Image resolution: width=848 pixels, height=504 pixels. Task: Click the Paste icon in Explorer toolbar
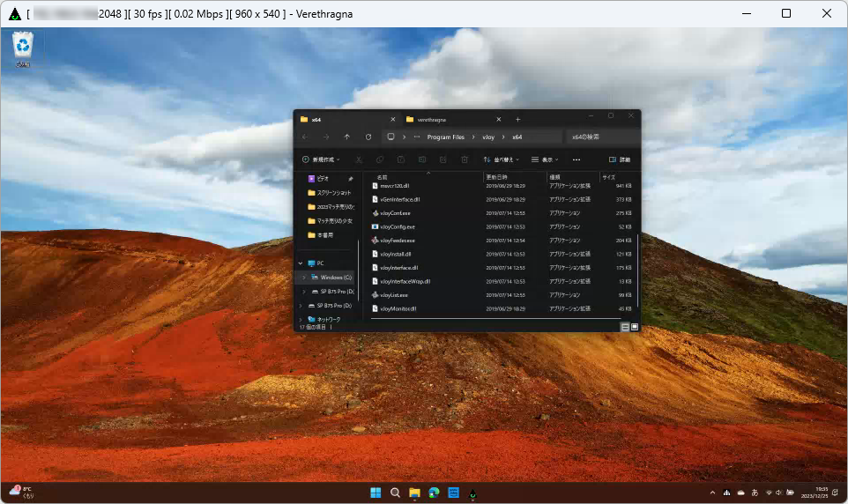point(401,159)
